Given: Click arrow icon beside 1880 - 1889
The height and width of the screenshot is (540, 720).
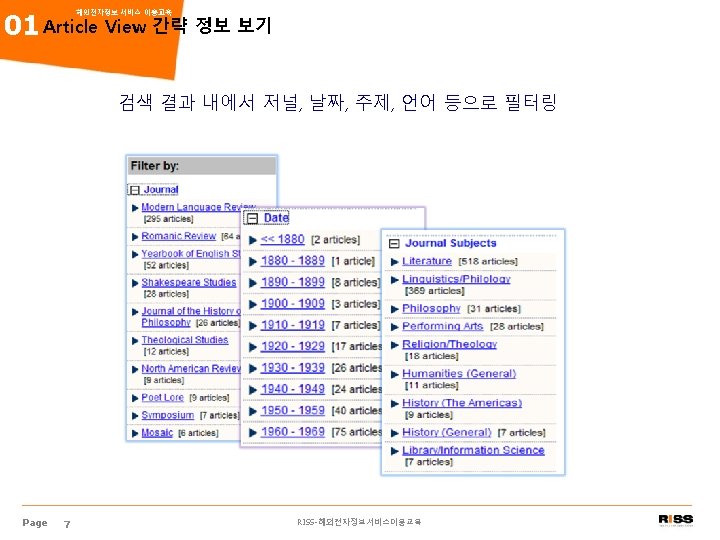Looking at the screenshot, I should pyautogui.click(x=253, y=262).
